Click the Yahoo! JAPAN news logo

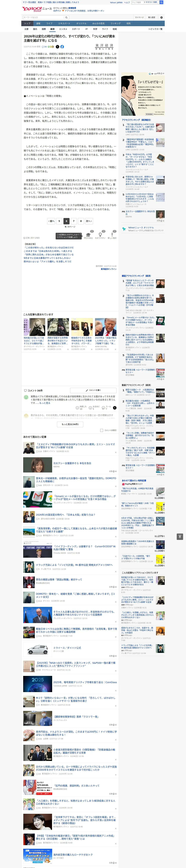[37, 9]
